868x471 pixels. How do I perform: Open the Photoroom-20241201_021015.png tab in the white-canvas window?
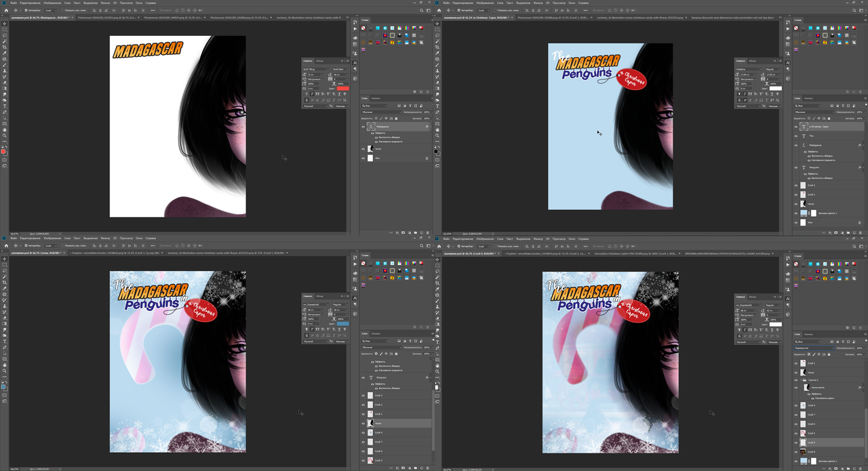[x=107, y=17]
